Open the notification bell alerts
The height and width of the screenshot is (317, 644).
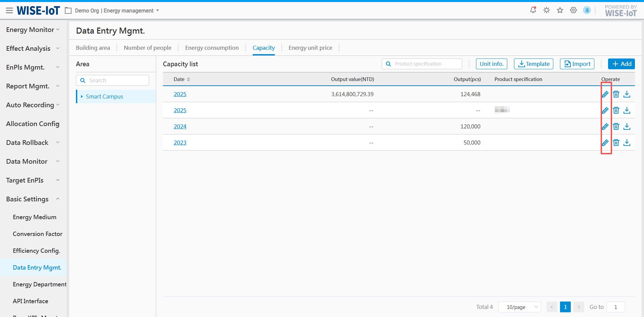point(533,10)
